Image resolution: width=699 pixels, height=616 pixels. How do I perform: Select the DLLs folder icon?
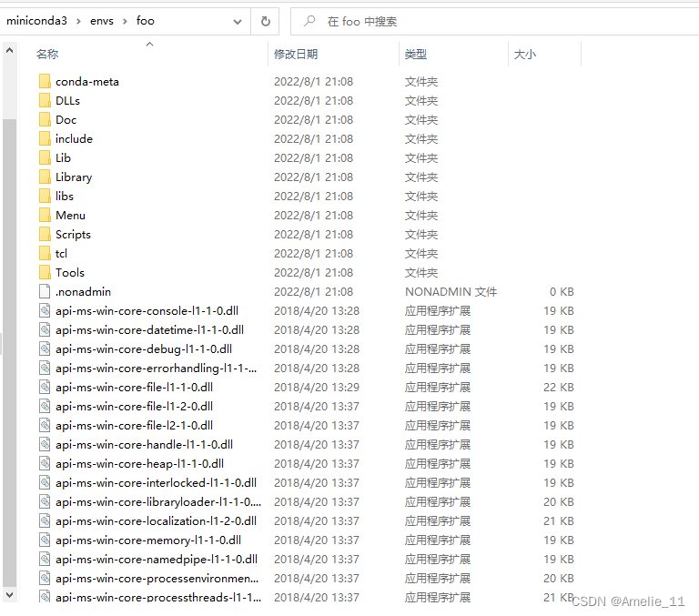pos(45,101)
